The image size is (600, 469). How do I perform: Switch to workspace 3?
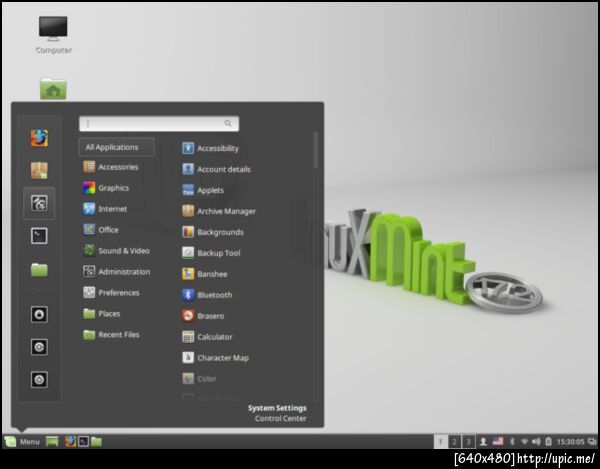tap(468, 441)
